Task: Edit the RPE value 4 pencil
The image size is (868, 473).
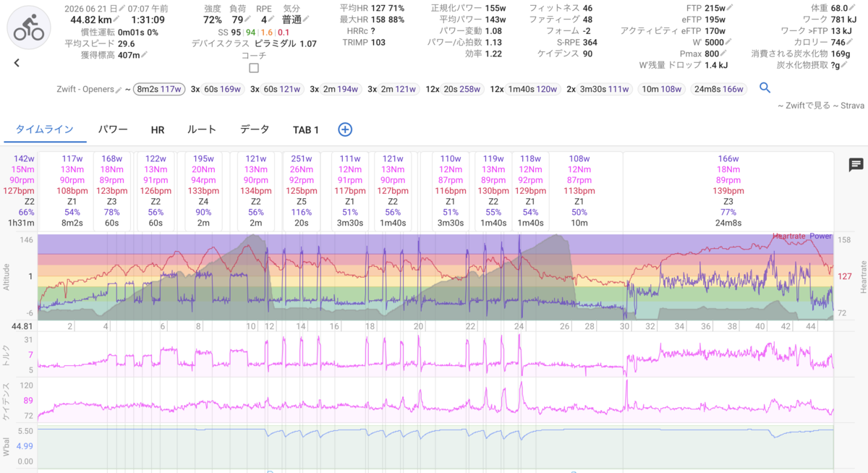Action: (x=272, y=20)
